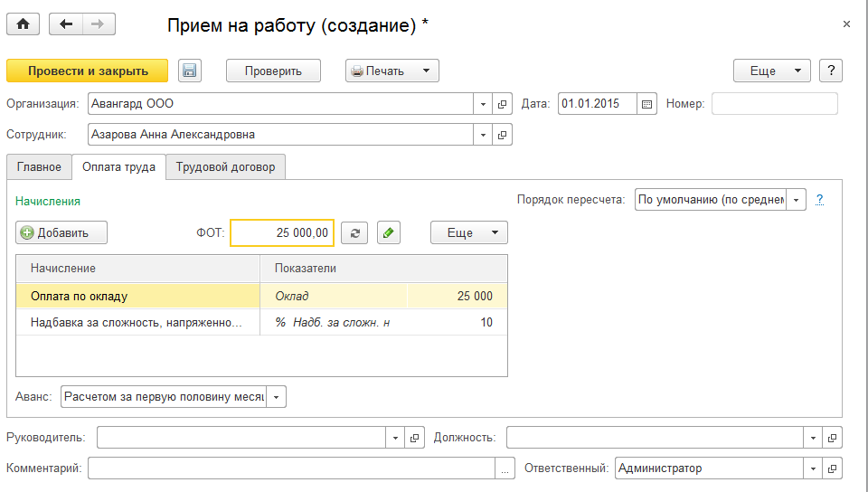868x492 pixels.
Task: Expand the Аванс dropdown list
Action: click(277, 397)
